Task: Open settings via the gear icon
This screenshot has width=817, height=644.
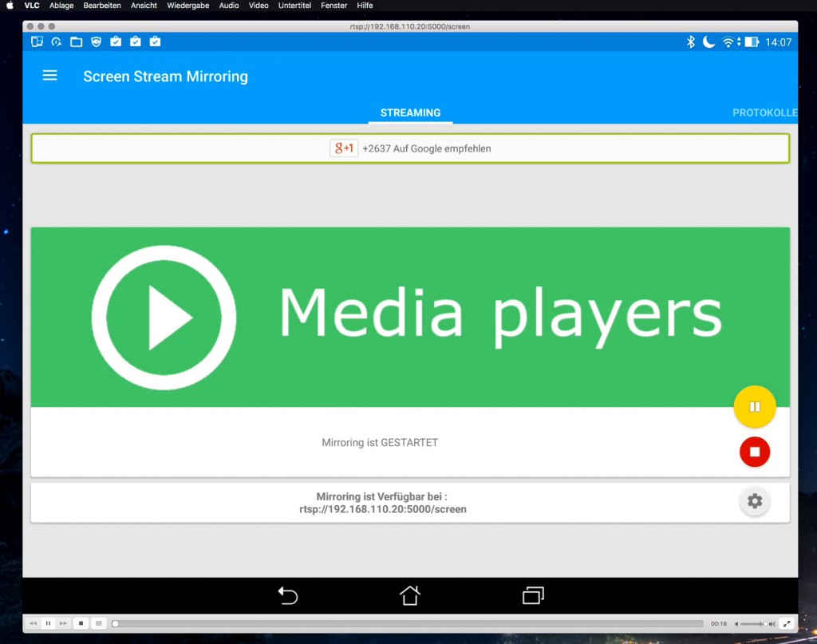Action: [x=755, y=500]
